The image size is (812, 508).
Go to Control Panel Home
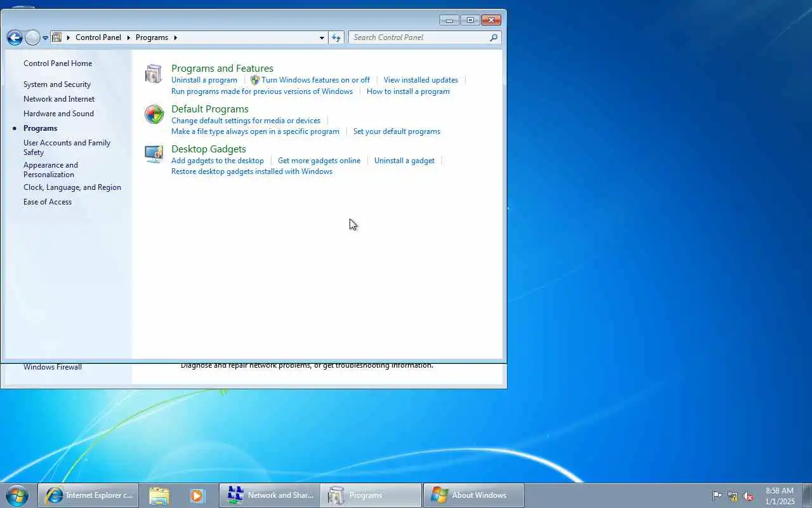(x=58, y=63)
